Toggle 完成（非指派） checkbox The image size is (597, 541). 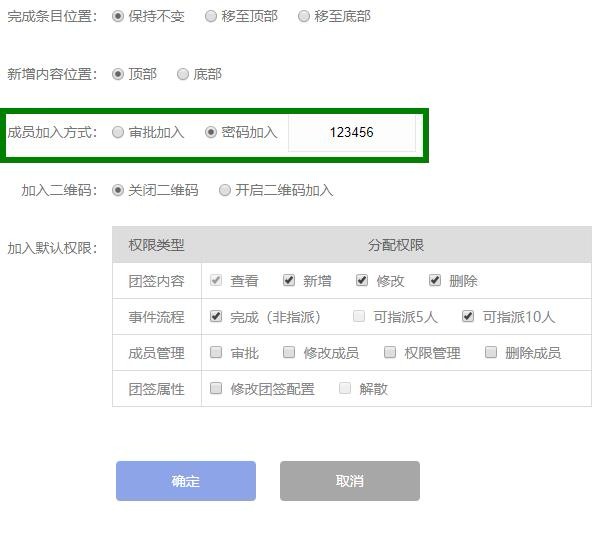[216, 316]
